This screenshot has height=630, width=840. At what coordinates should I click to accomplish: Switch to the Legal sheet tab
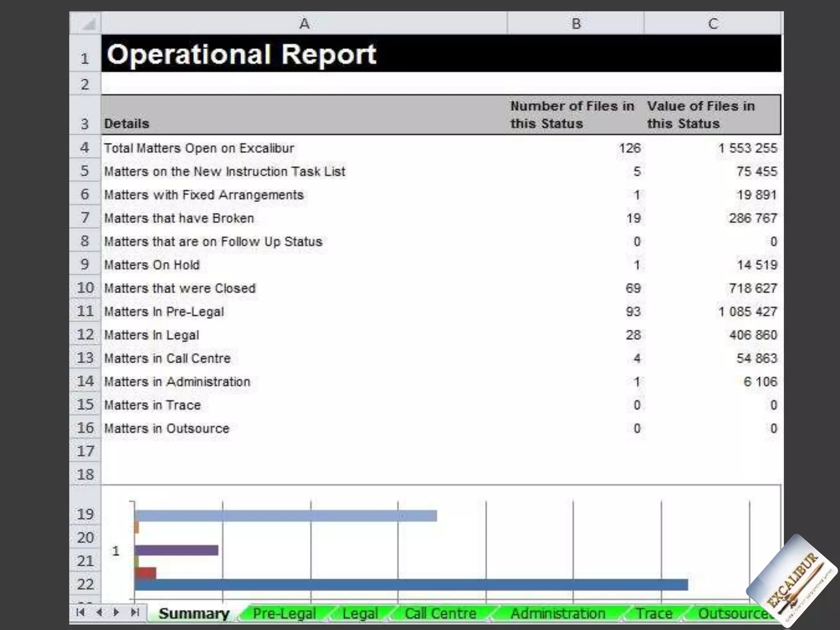tap(360, 613)
